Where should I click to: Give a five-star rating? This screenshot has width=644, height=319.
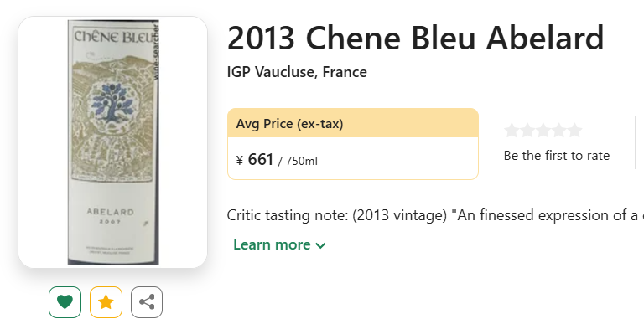574,131
